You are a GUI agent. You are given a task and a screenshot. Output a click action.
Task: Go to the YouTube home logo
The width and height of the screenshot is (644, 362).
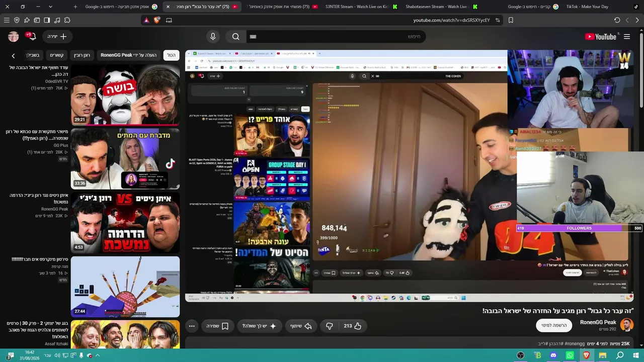point(601,36)
